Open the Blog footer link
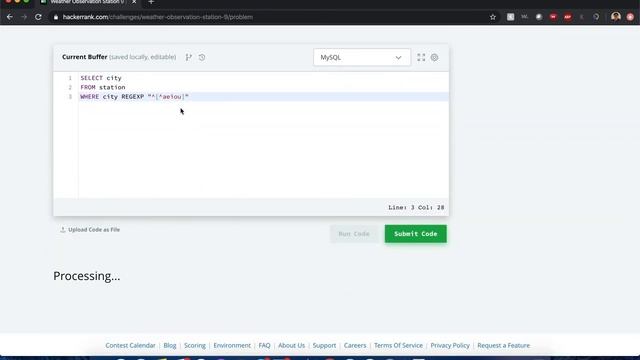 point(170,345)
